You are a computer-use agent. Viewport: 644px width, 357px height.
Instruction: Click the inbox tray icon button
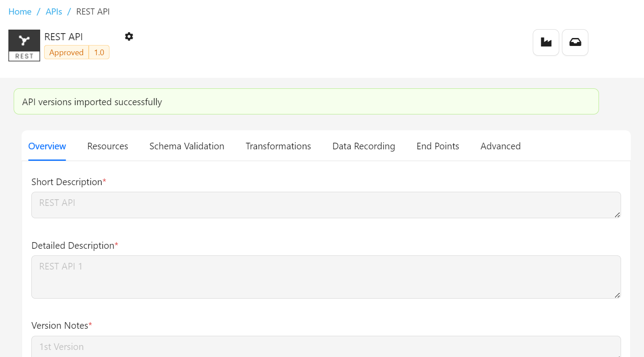(575, 42)
